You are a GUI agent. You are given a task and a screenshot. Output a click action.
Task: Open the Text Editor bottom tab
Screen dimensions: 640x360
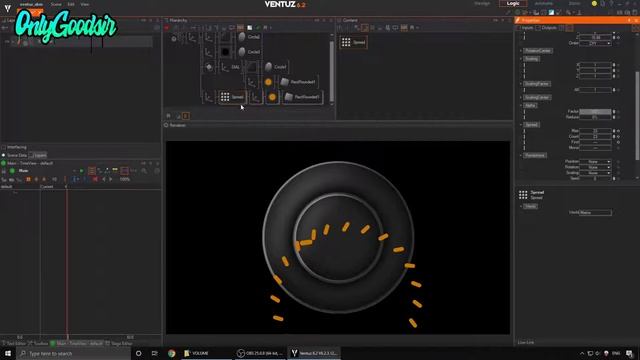tap(13, 344)
